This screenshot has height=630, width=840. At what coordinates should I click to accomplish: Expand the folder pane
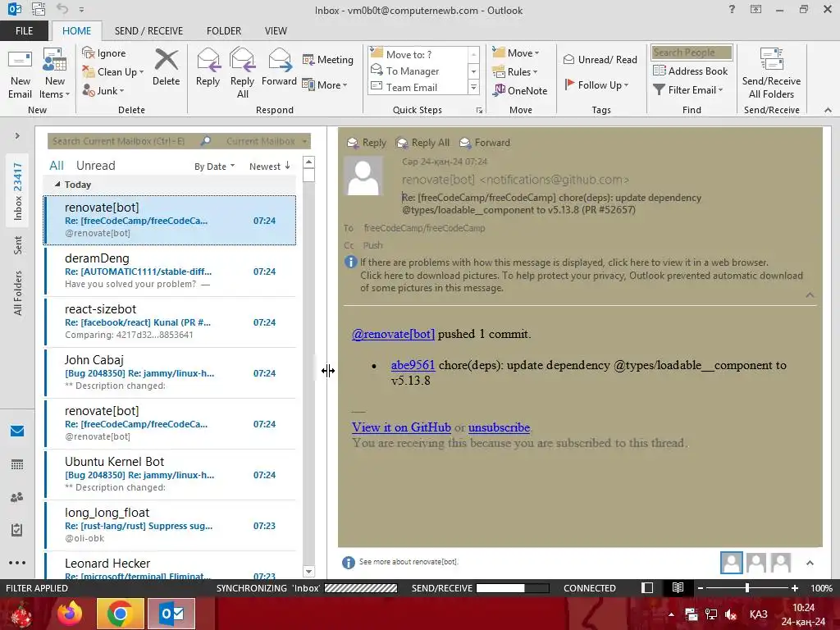(17, 135)
